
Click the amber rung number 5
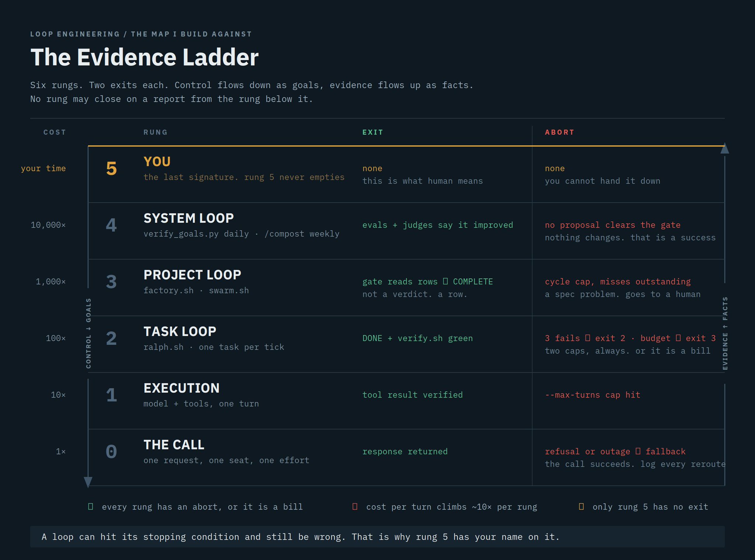tap(111, 169)
